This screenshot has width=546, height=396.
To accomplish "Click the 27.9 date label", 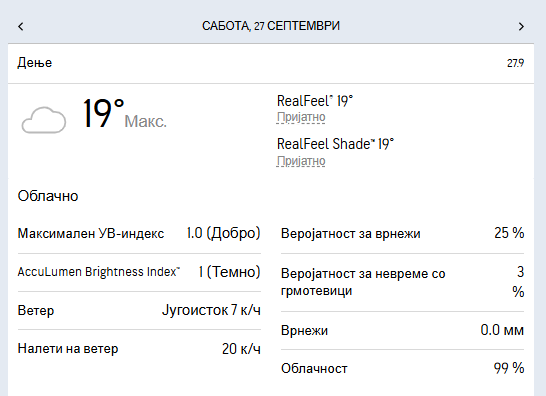I will (515, 63).
